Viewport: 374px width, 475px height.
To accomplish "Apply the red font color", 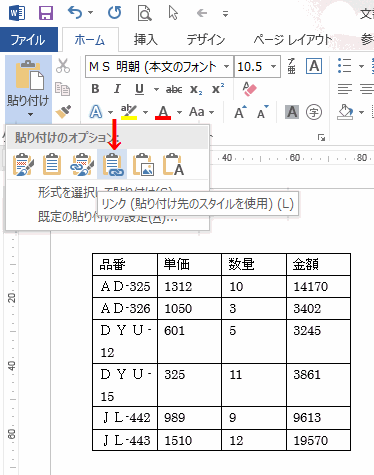I will click(x=163, y=112).
